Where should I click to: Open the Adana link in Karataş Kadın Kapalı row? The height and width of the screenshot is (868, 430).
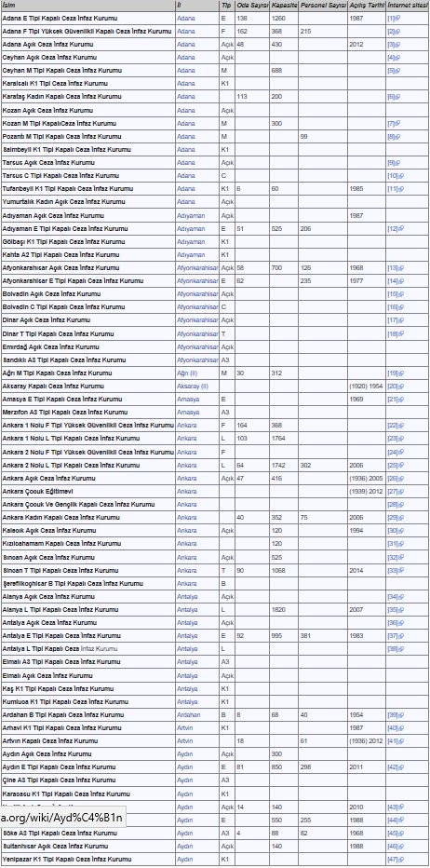(x=186, y=97)
